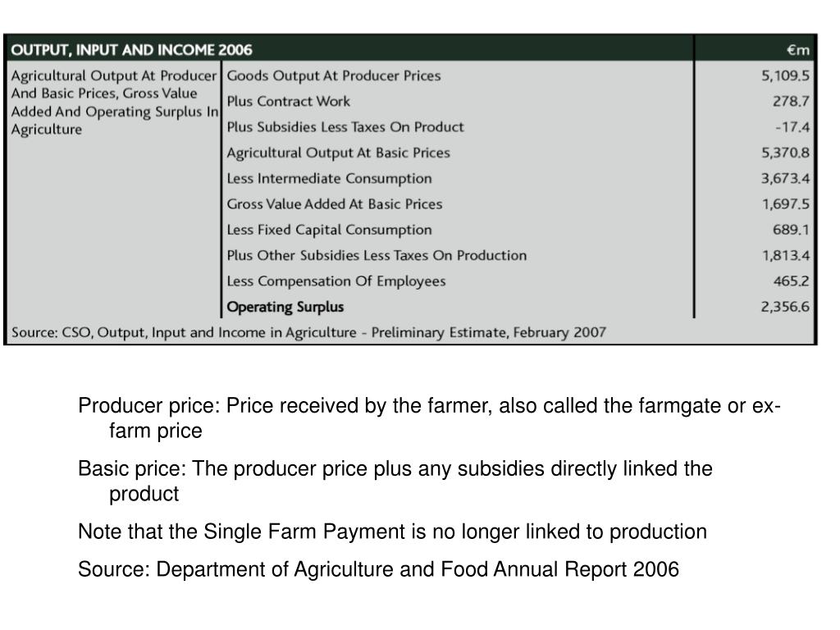Select the bold Operating Surplus label
Screen dimensions: 840x630
(x=285, y=307)
